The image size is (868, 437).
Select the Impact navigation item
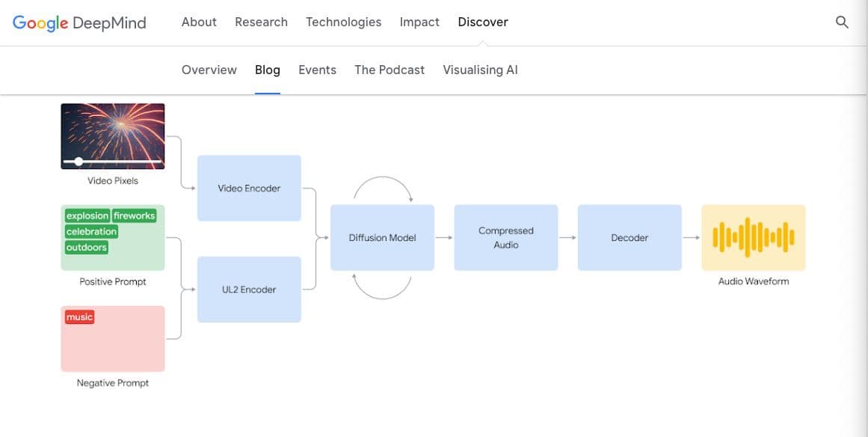click(419, 22)
